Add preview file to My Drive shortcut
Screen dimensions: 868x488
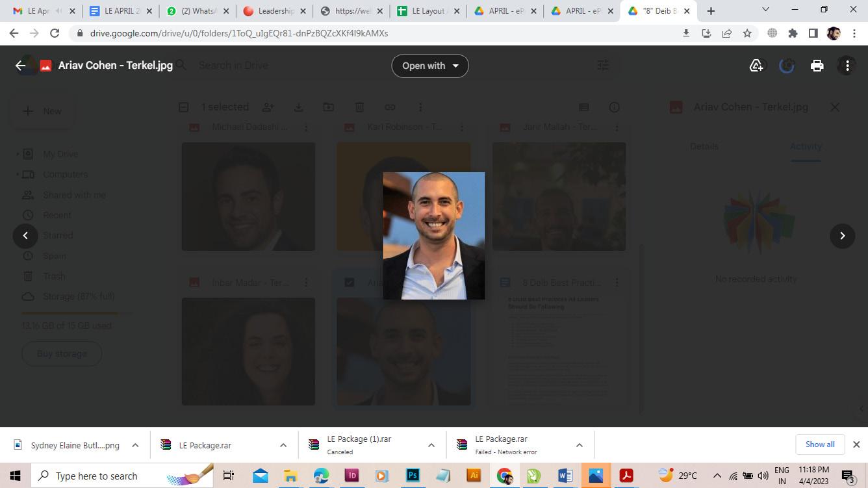point(756,66)
